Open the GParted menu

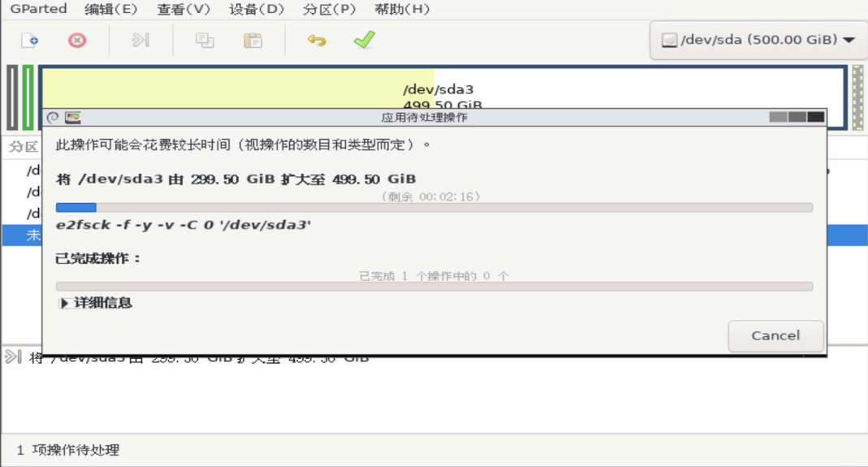38,9
